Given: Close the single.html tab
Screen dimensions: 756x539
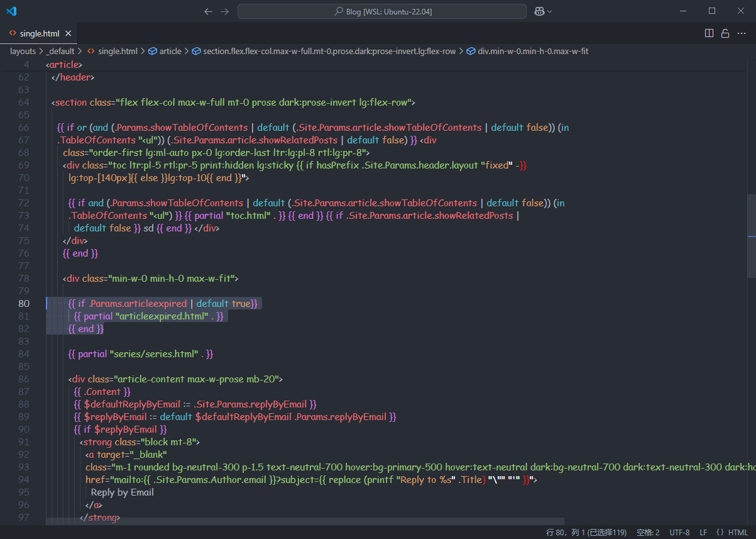Looking at the screenshot, I should tap(68, 33).
